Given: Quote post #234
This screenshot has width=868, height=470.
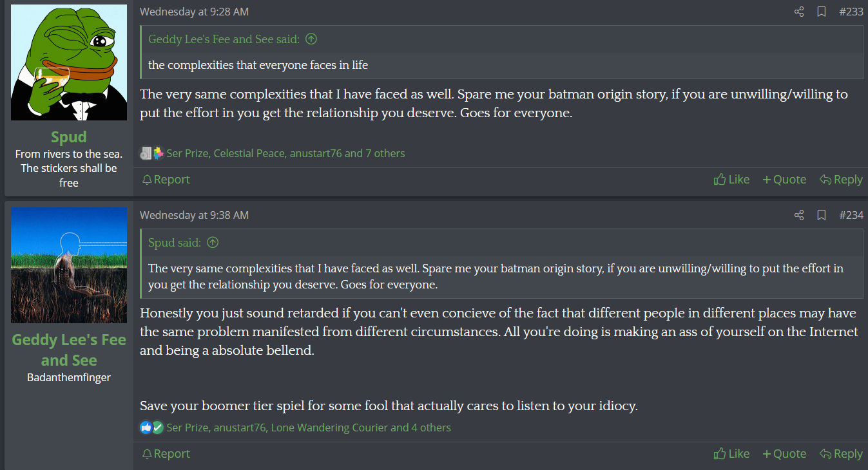Looking at the screenshot, I should point(784,454).
